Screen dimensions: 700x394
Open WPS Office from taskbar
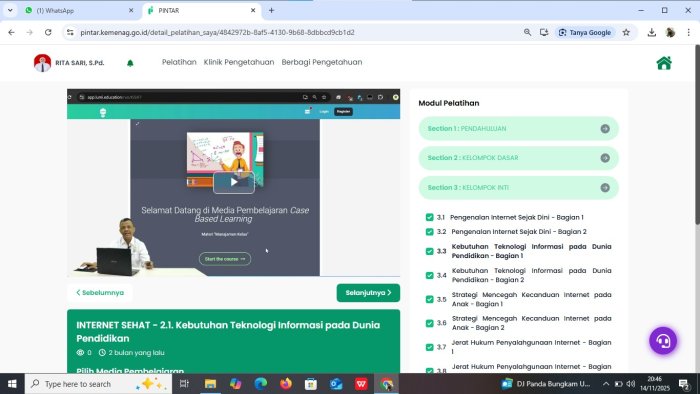click(x=361, y=384)
